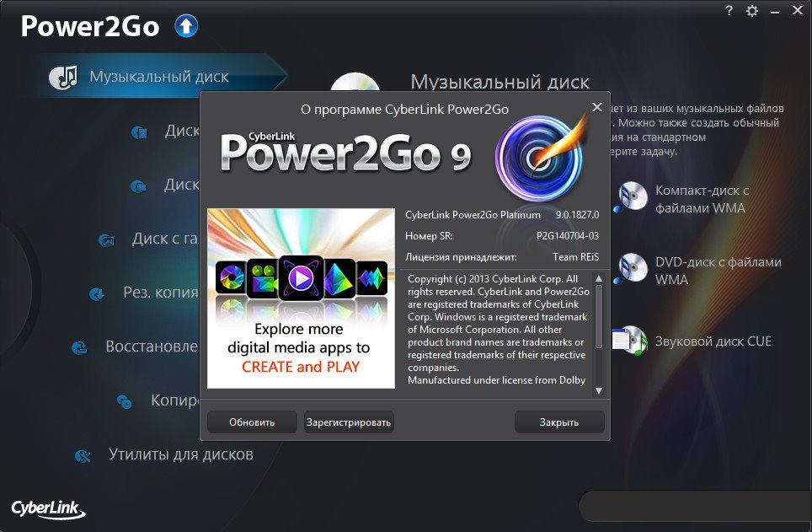Open Утилиты для дисков menu item
Viewport: 812px width, 532px height.
point(181,454)
